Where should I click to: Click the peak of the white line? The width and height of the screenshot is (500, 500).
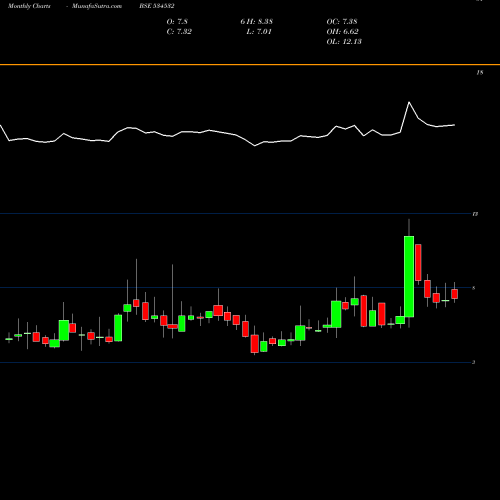[409, 102]
